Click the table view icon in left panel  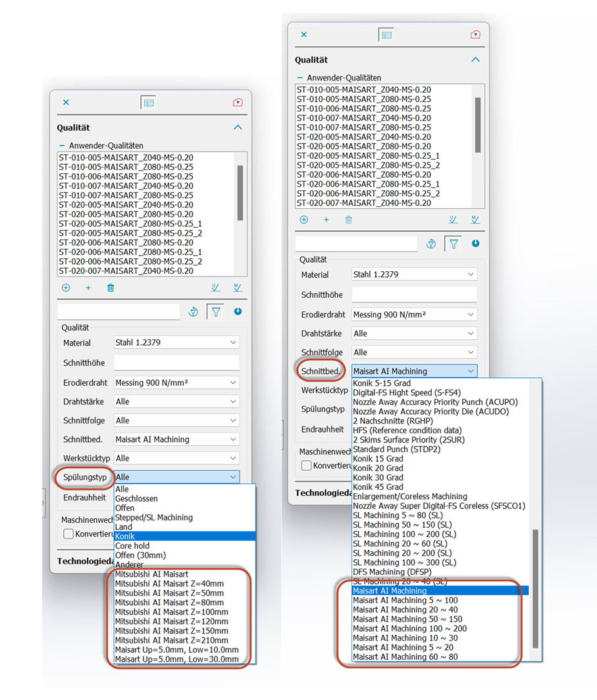[x=149, y=103]
